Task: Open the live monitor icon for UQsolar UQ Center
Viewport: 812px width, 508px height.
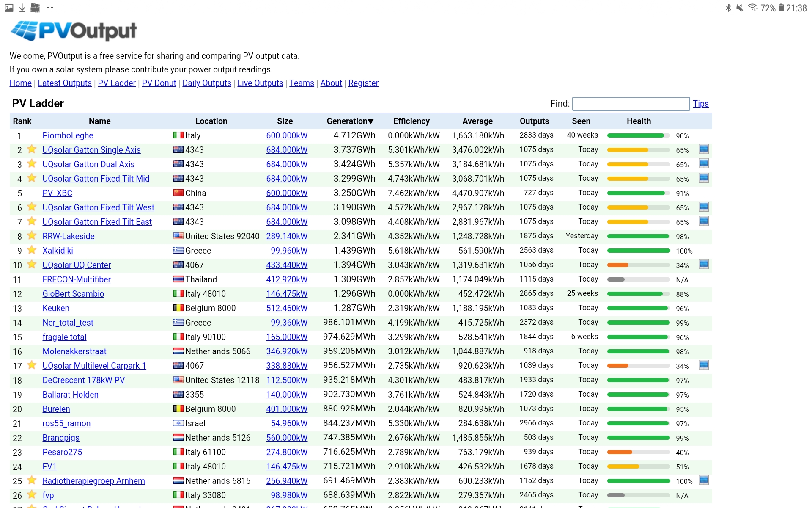Action: click(x=704, y=264)
